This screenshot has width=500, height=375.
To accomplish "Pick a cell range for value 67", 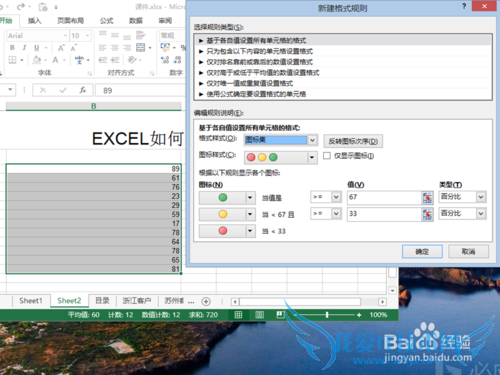I will [427, 197].
